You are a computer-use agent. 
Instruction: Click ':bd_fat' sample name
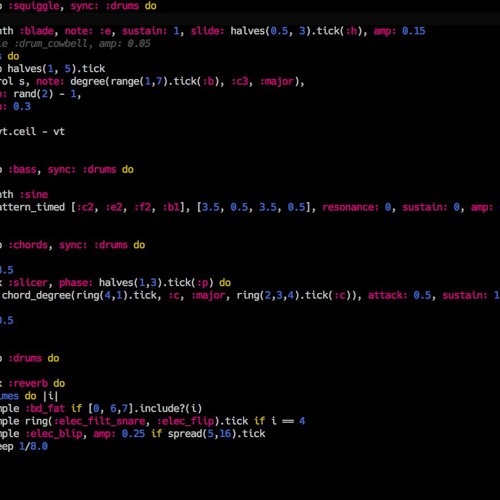tap(45, 409)
